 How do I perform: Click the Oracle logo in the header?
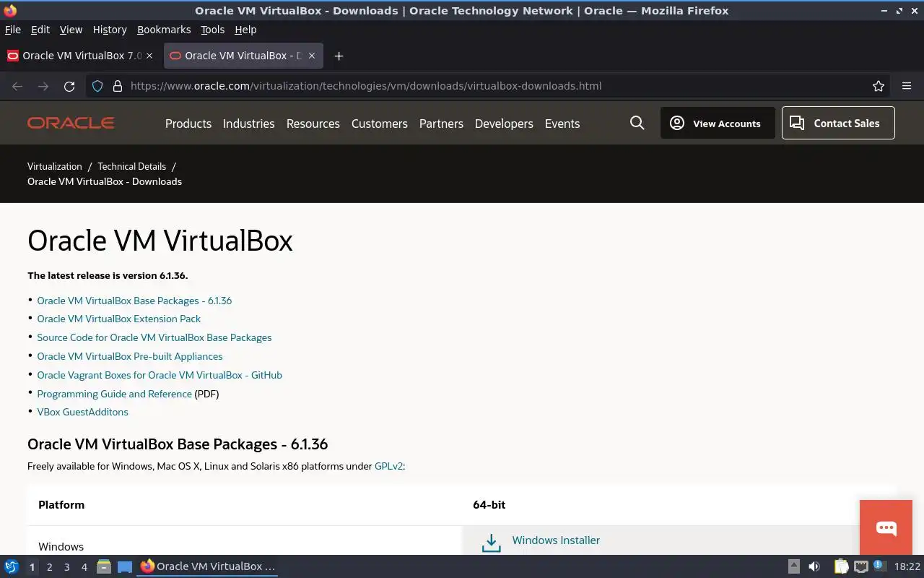coord(71,123)
